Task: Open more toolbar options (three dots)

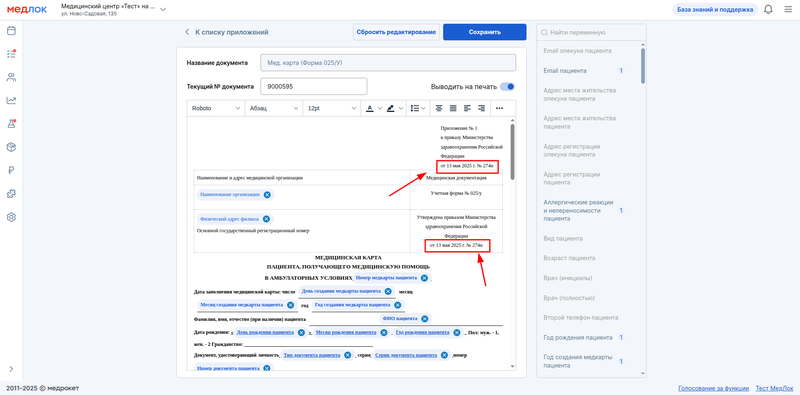Action: pyautogui.click(x=499, y=108)
